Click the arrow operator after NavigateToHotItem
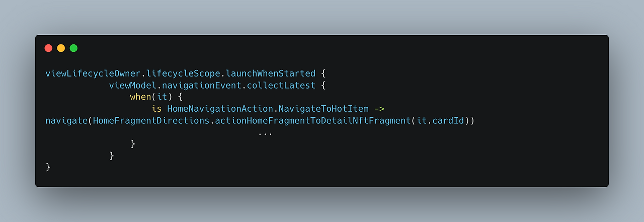The width and height of the screenshot is (644, 222). tap(379, 109)
